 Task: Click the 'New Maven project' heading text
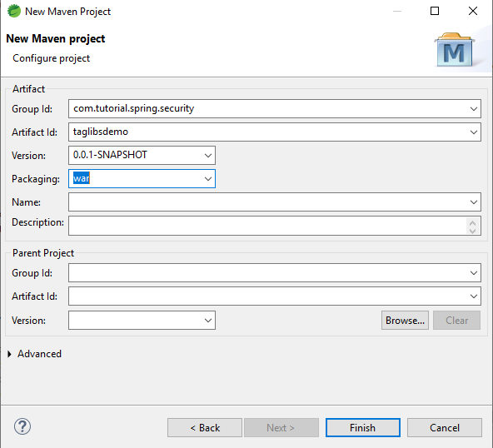point(56,38)
